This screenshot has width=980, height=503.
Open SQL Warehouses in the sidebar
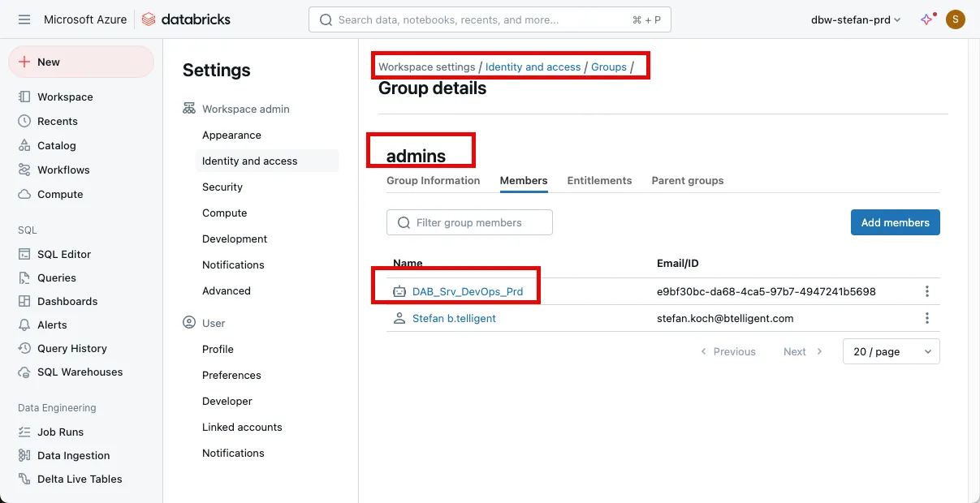click(x=80, y=372)
